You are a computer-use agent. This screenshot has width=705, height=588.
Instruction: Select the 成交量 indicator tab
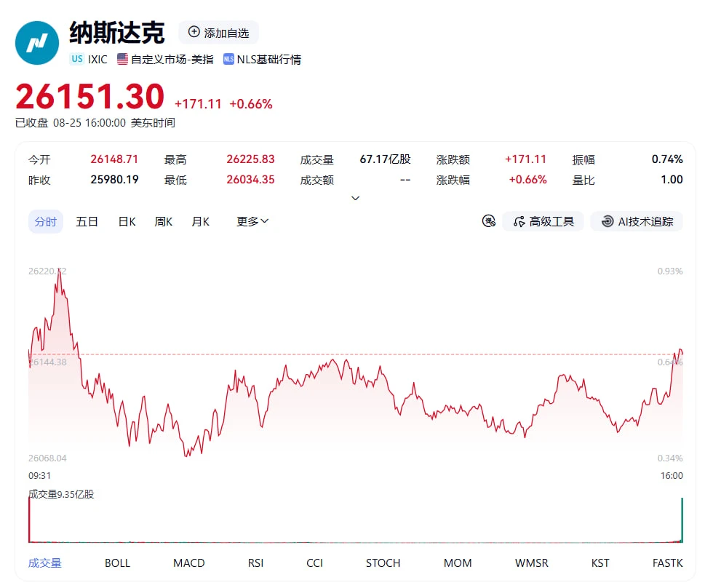[44, 563]
